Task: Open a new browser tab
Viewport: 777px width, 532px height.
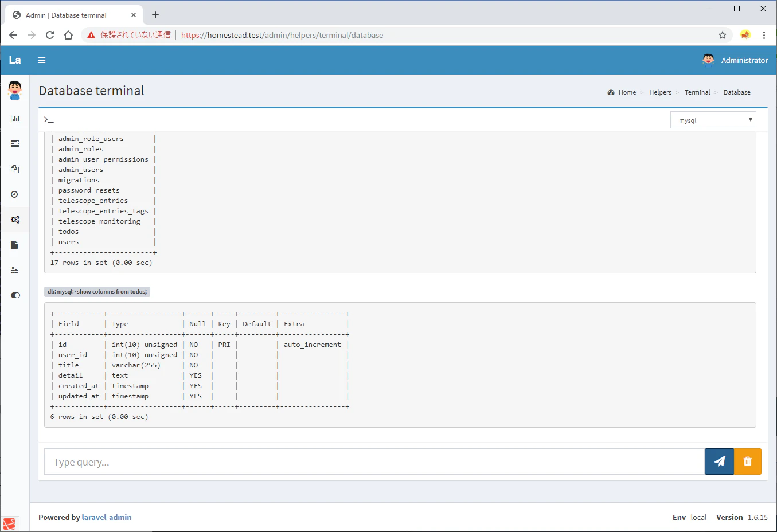Action: (x=155, y=15)
